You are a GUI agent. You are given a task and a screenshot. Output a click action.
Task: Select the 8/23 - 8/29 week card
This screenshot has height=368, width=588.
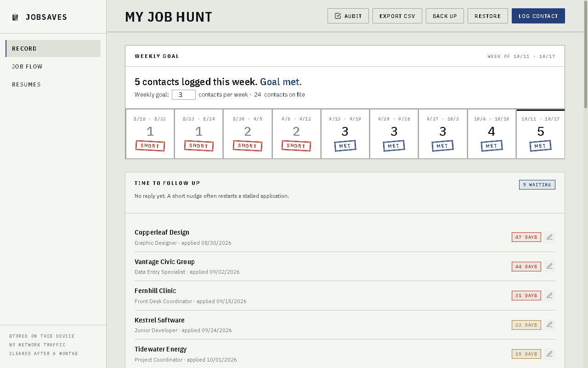click(x=199, y=134)
